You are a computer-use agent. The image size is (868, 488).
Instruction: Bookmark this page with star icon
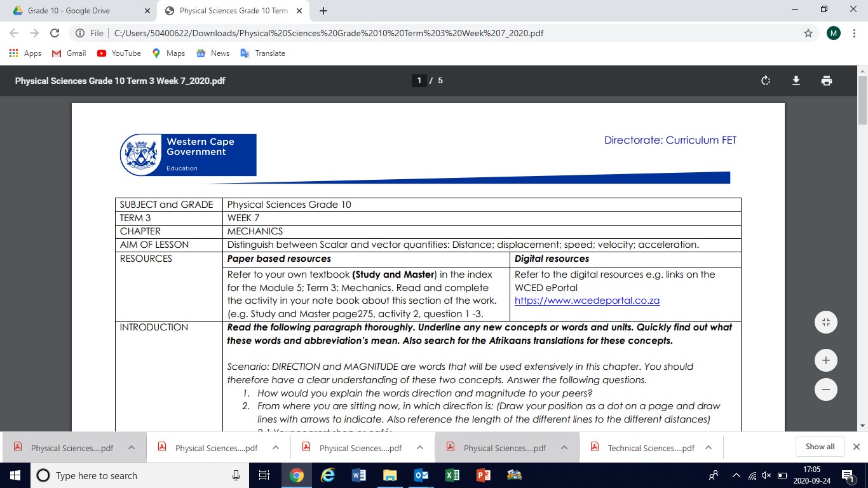point(808,33)
